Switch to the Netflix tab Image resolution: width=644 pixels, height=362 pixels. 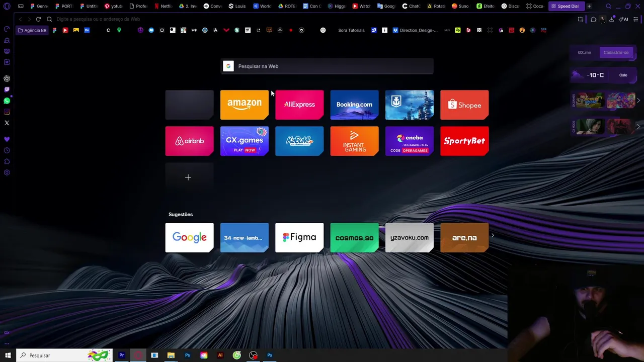click(163, 7)
